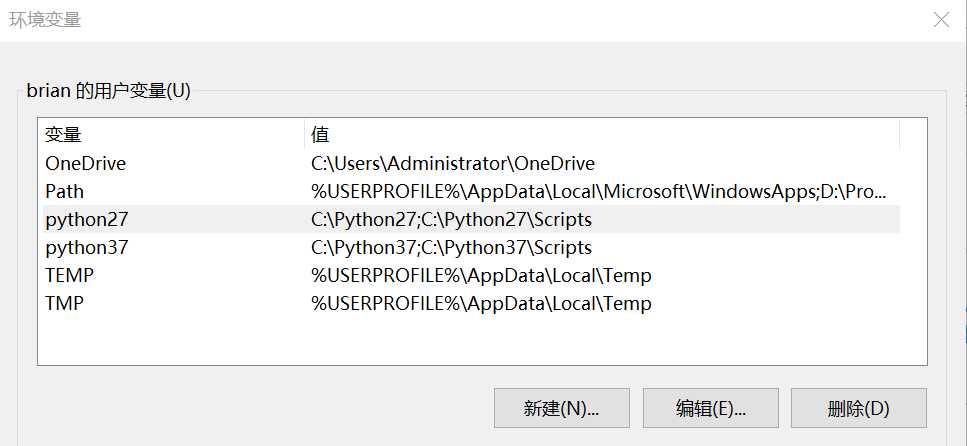Select the python37 variable name
Screen dimensions: 967x446
[87, 247]
